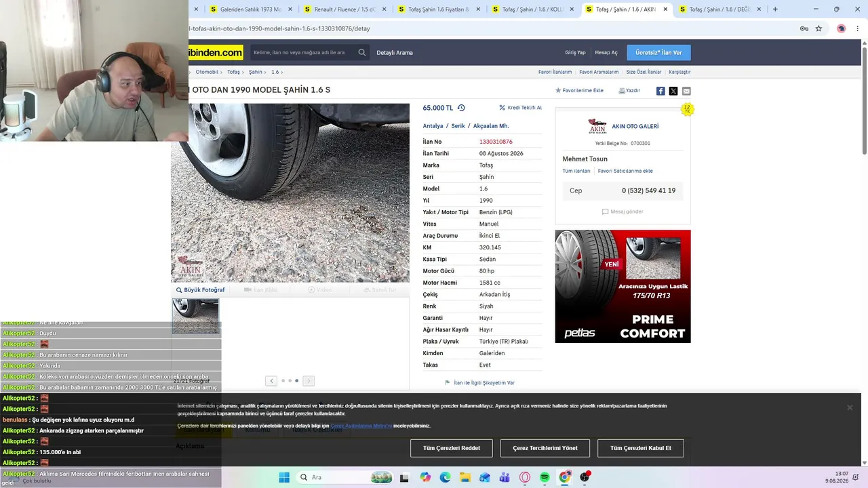Viewport: 868px width, 488px height.
Task: Click Ücretsiz İlan Ver button
Action: [658, 53]
